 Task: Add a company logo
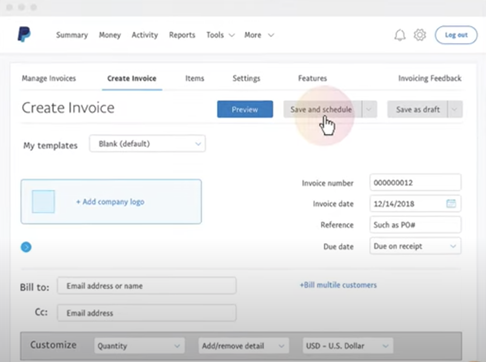tap(111, 202)
